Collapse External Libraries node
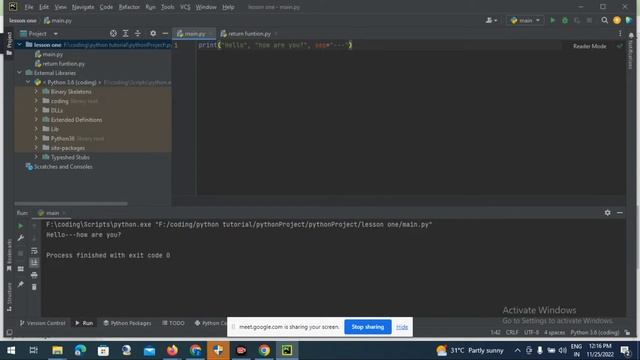 pos(19,73)
